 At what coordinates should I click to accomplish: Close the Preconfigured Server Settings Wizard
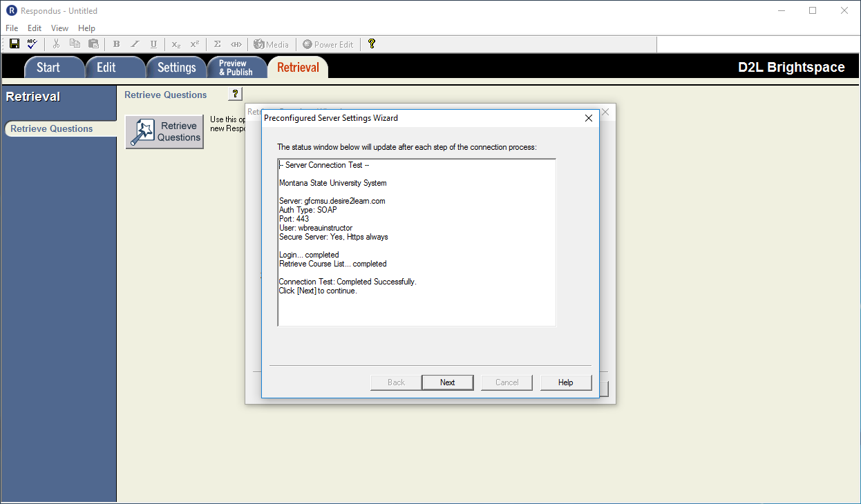point(589,118)
